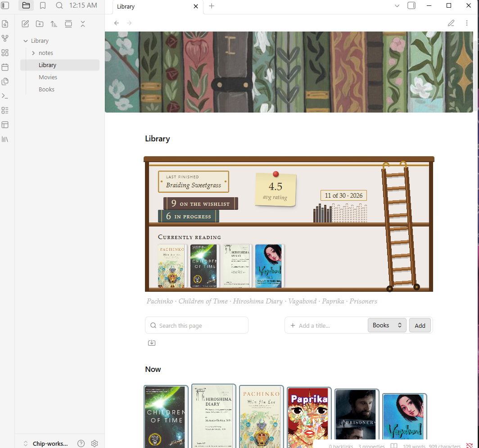Open Hiroshima Diary card under Now
479x448 pixels.
(213, 416)
